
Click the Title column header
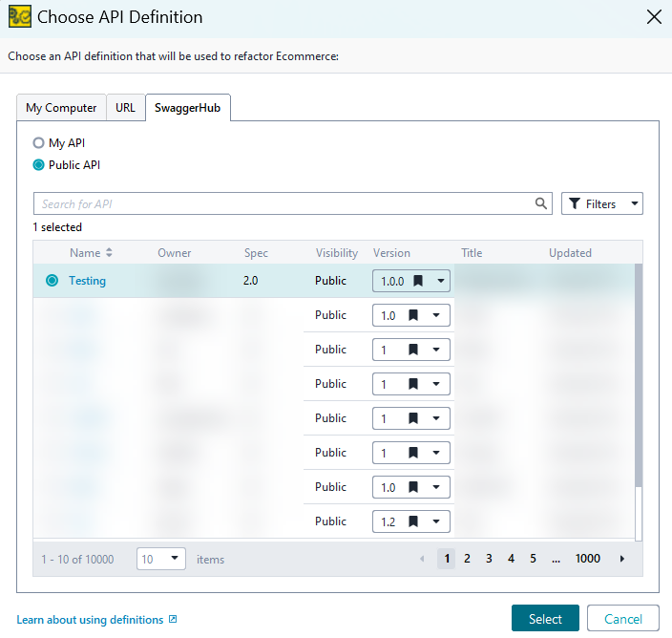tap(472, 253)
